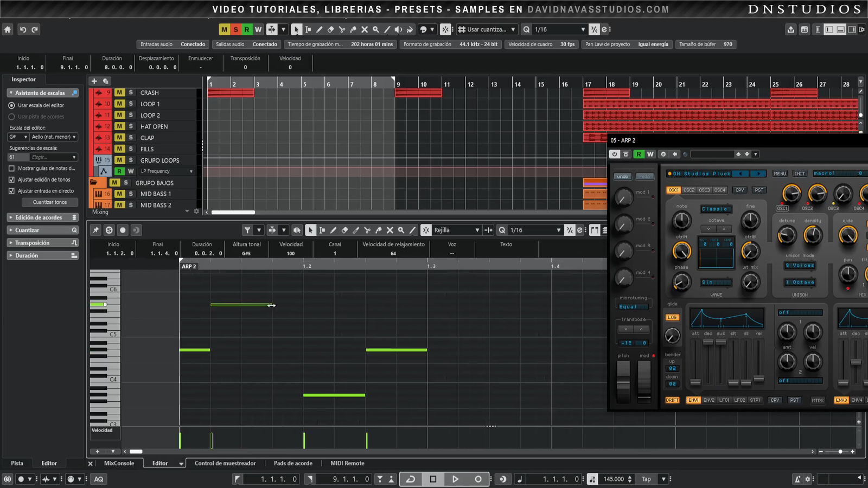Select the Draw pencil tool in key editor
This screenshot has width=868, height=488.
pos(333,230)
